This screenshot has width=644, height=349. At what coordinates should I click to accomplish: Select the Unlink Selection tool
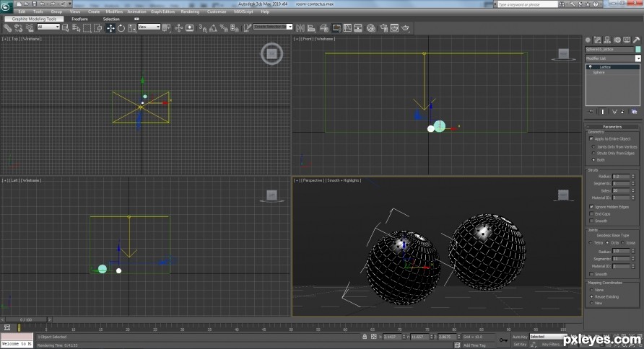19,28
